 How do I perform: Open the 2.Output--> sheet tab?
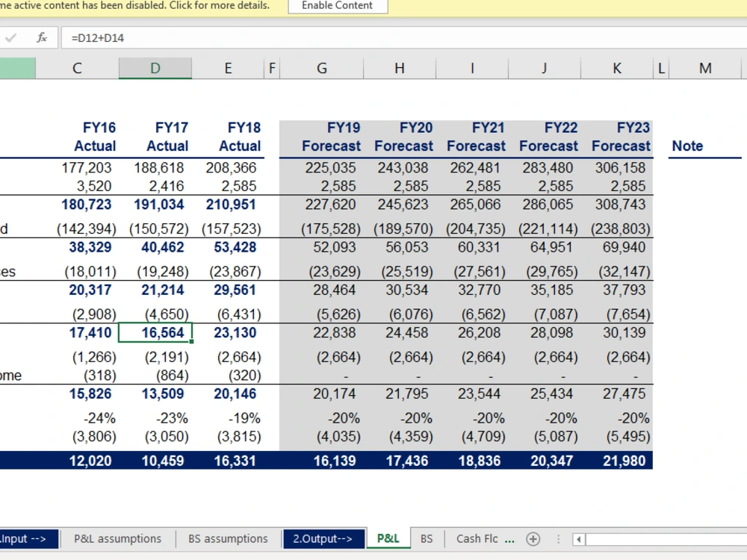[324, 538]
